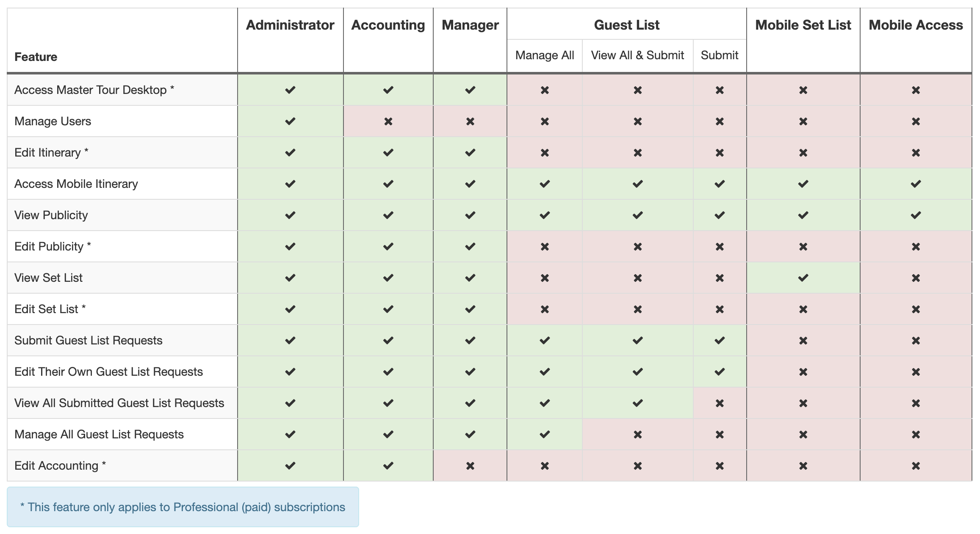The image size is (980, 534).
Task: Click X for Mobile Set List Edit Set List
Action: coord(803,309)
